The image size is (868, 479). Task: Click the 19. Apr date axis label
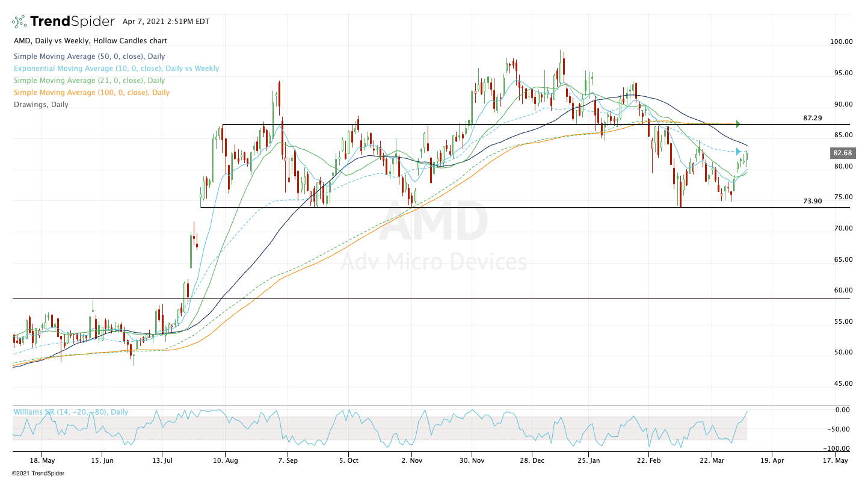[x=772, y=462]
